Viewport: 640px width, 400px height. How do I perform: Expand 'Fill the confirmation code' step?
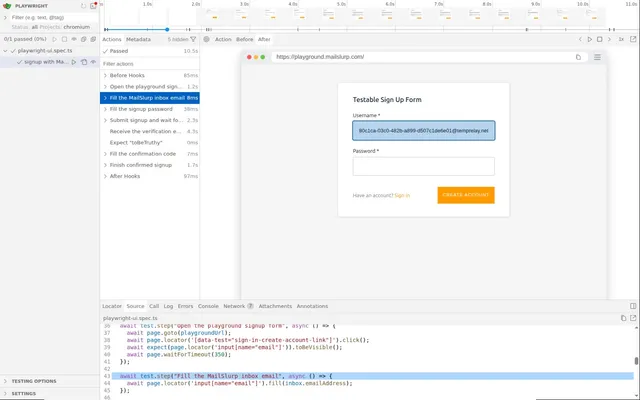point(105,154)
